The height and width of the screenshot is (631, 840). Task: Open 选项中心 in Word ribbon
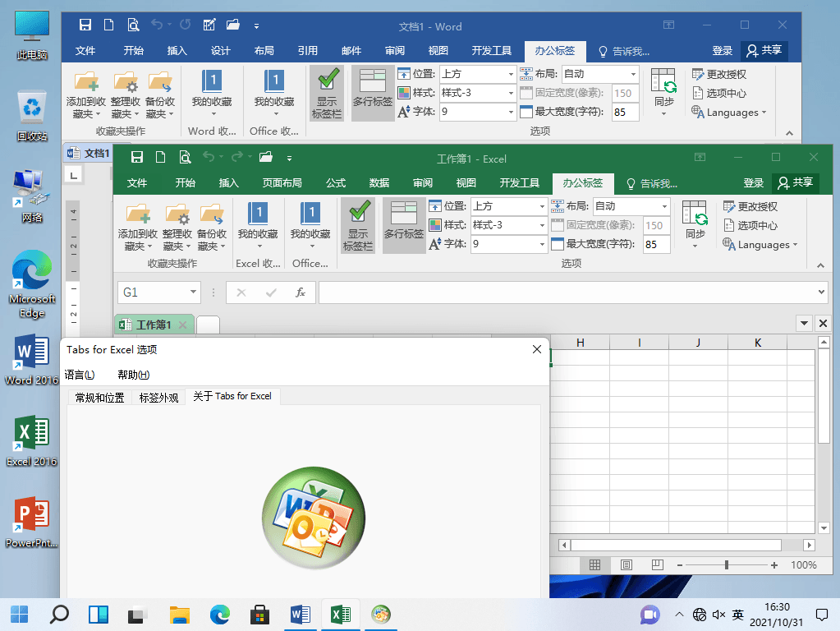pos(718,94)
